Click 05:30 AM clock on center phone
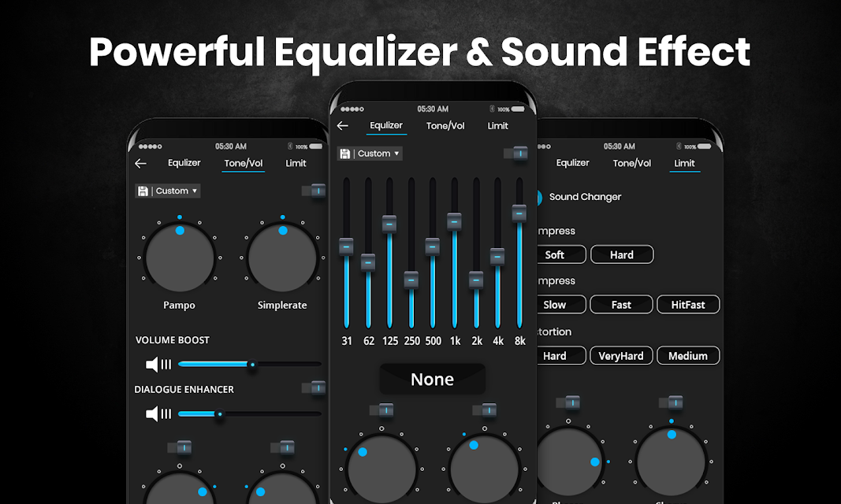841x504 pixels. tap(433, 109)
